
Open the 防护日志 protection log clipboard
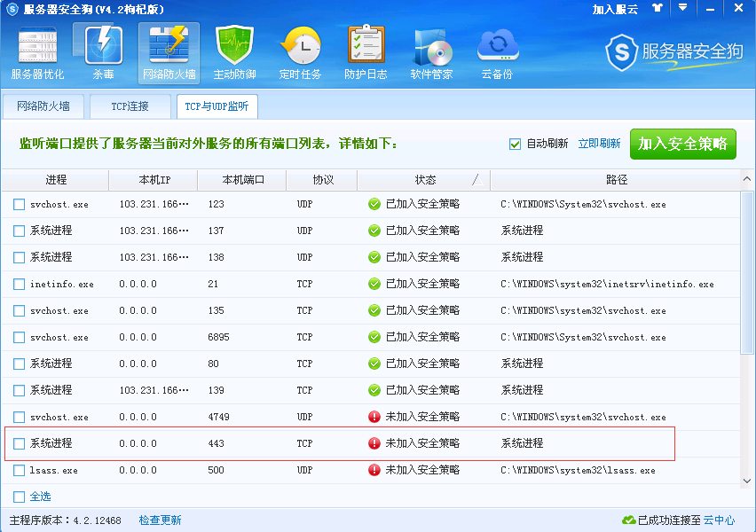click(x=366, y=53)
